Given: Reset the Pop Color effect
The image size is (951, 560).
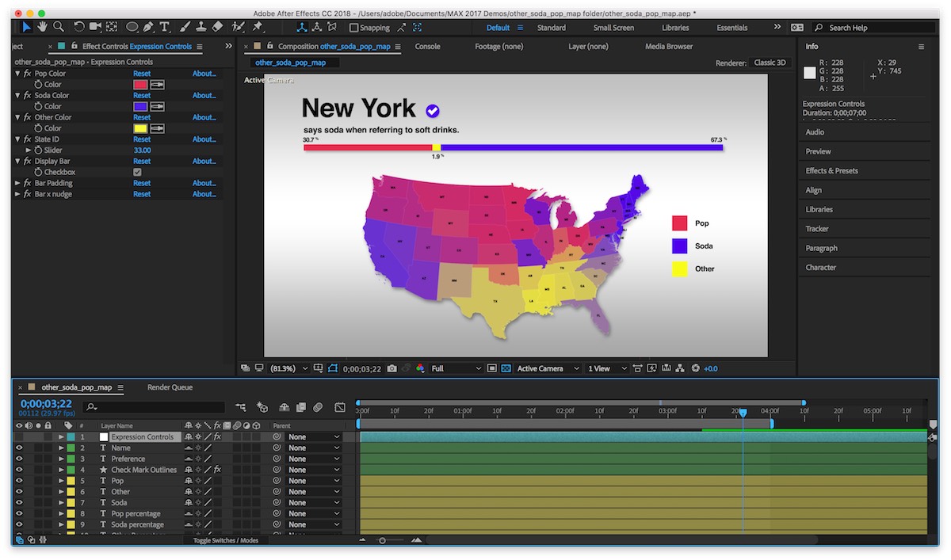Looking at the screenshot, I should 142,74.
